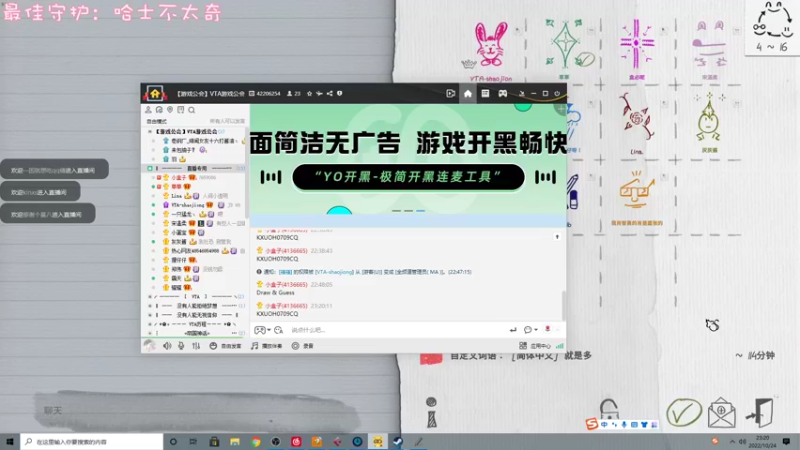Click the red rose avatar labeled Lina
800x450 pixels.
click(x=636, y=117)
